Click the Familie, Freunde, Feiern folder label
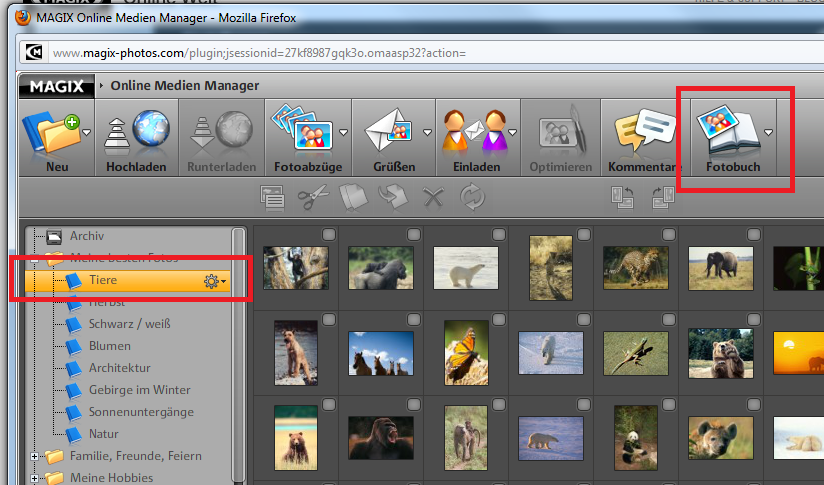This screenshot has width=824, height=485. [136, 456]
